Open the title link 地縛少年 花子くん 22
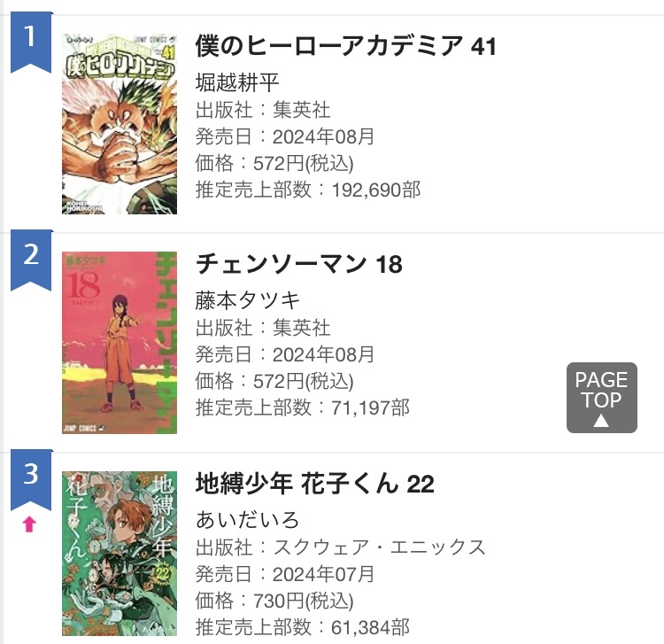Screen dimensions: 664x644 pos(314,484)
